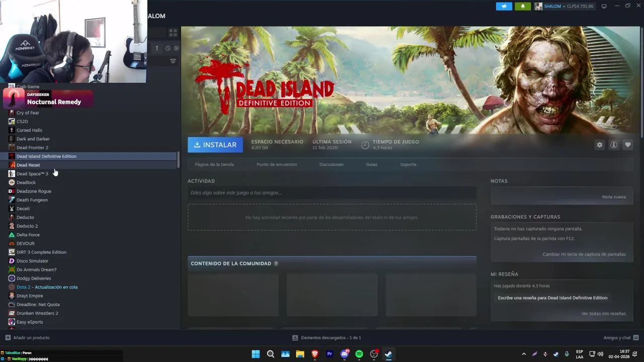
Task: Click the library sidebar scrollbar
Action: click(x=179, y=159)
